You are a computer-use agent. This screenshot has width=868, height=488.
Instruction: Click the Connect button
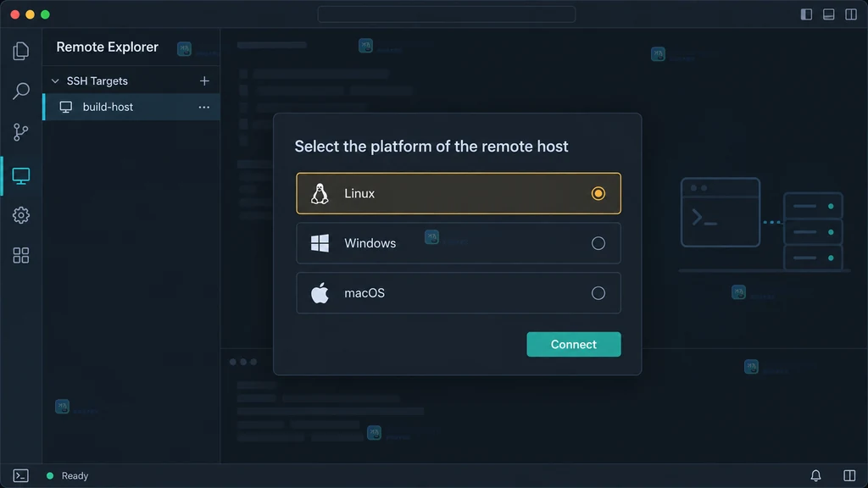click(574, 344)
